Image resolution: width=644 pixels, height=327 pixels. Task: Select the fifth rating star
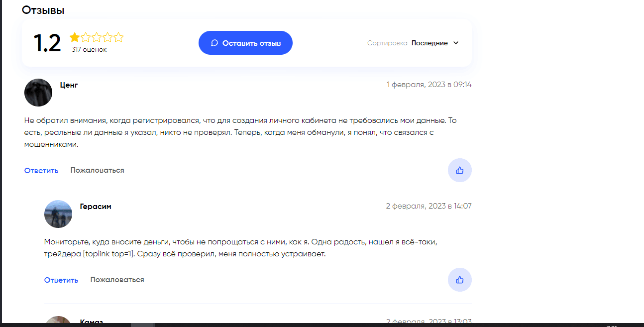pyautogui.click(x=118, y=36)
